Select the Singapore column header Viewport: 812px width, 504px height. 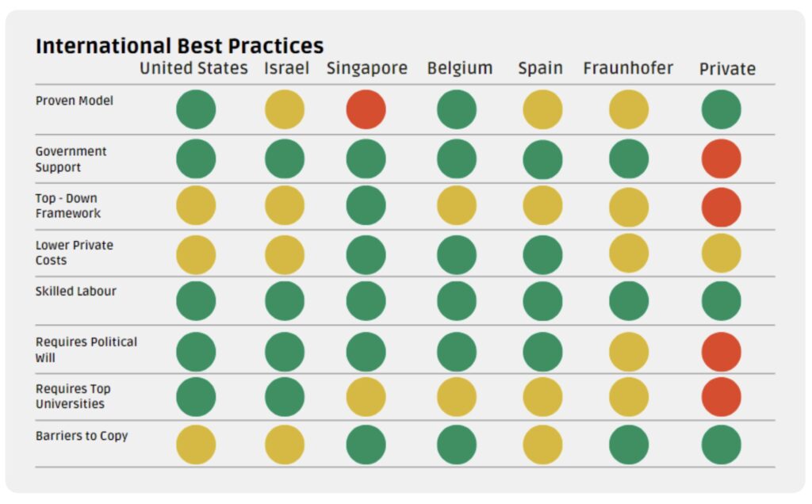pos(367,68)
